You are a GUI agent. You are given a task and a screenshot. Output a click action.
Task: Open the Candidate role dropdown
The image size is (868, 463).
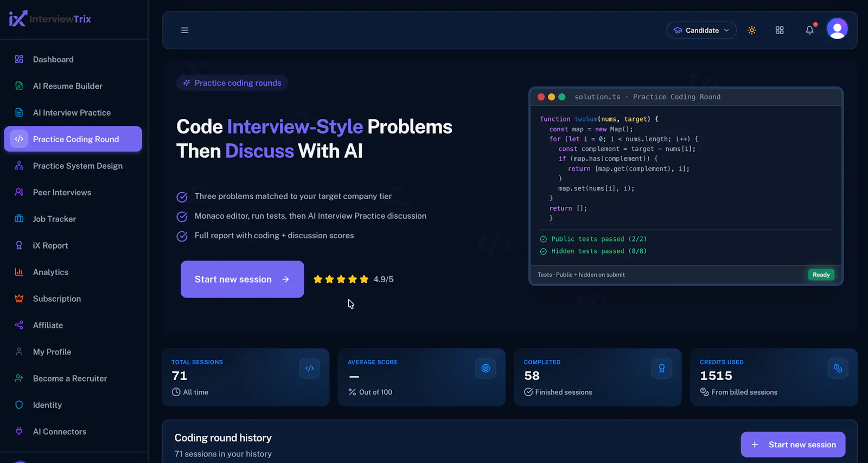(x=701, y=30)
